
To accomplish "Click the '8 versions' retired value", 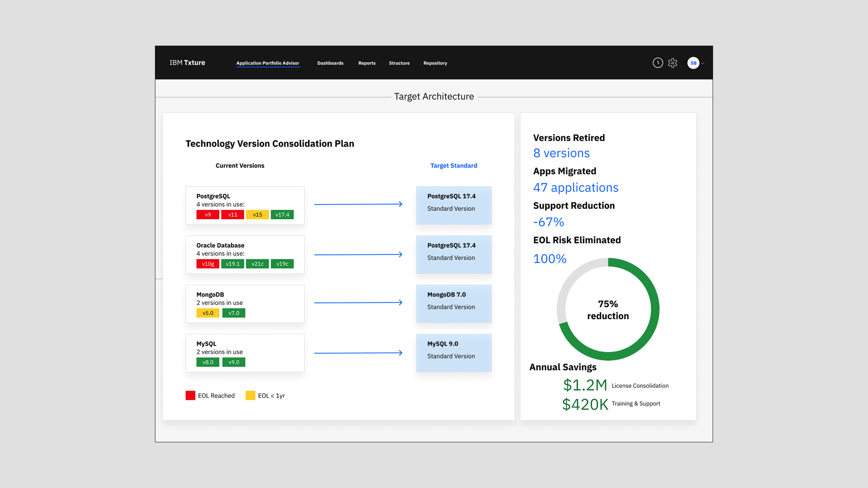I will (561, 153).
